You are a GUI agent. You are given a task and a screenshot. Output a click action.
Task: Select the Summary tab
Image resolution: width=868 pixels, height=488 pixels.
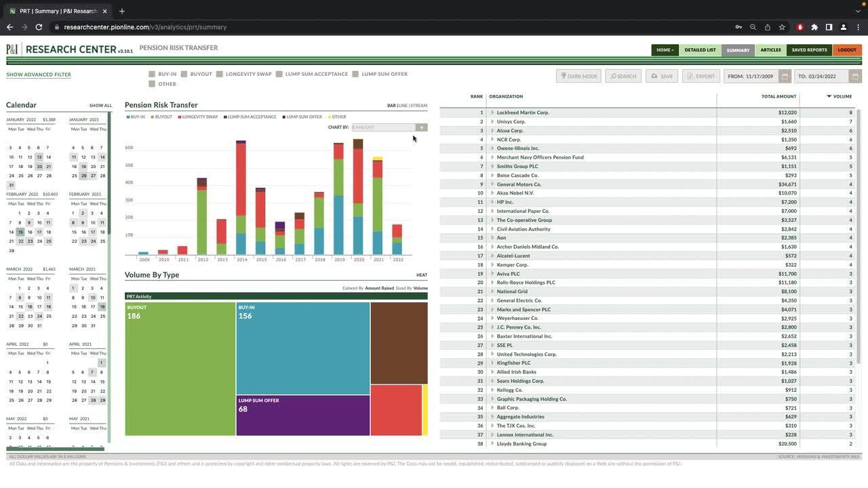(738, 49)
